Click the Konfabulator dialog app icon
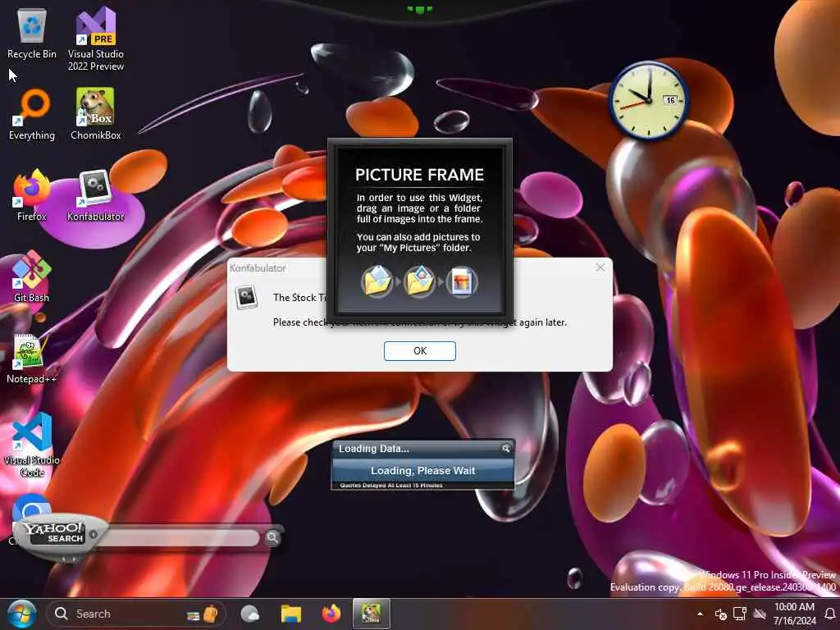The height and width of the screenshot is (630, 840). [x=246, y=297]
